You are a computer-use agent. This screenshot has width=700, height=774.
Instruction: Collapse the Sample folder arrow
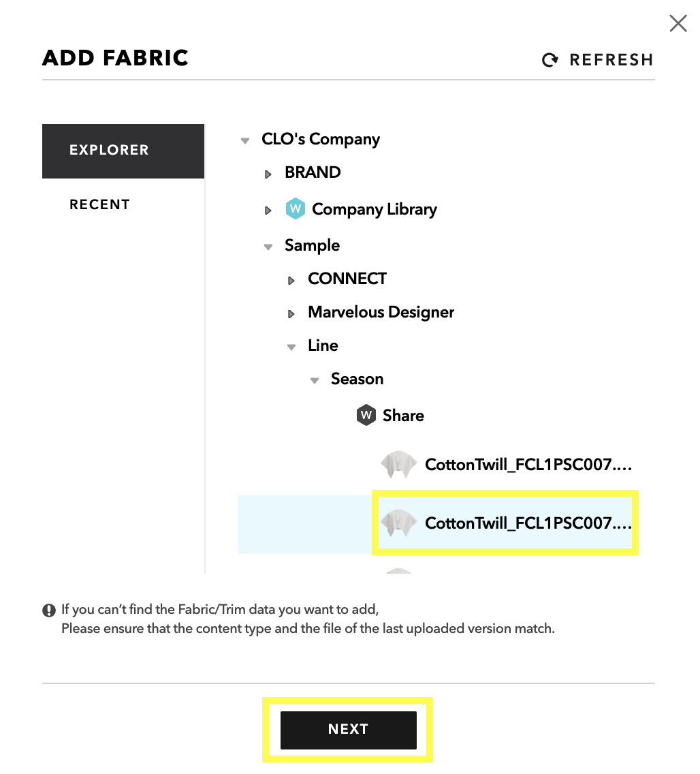(268, 247)
